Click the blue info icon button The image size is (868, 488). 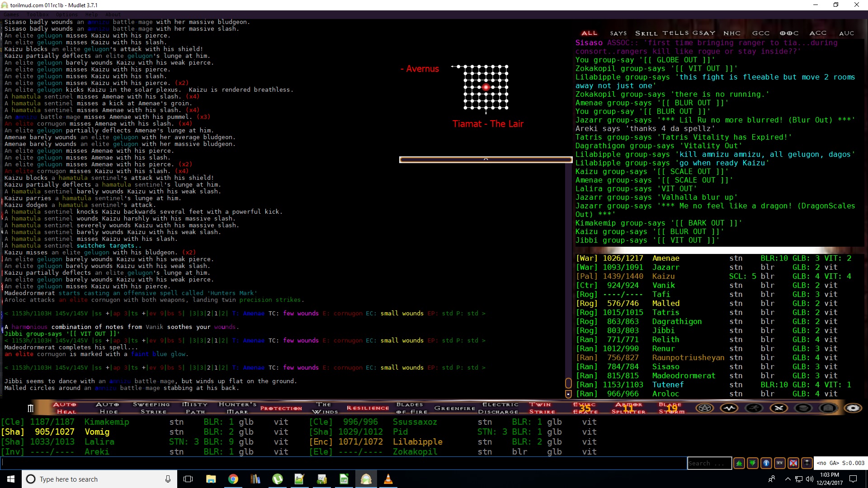(x=766, y=463)
